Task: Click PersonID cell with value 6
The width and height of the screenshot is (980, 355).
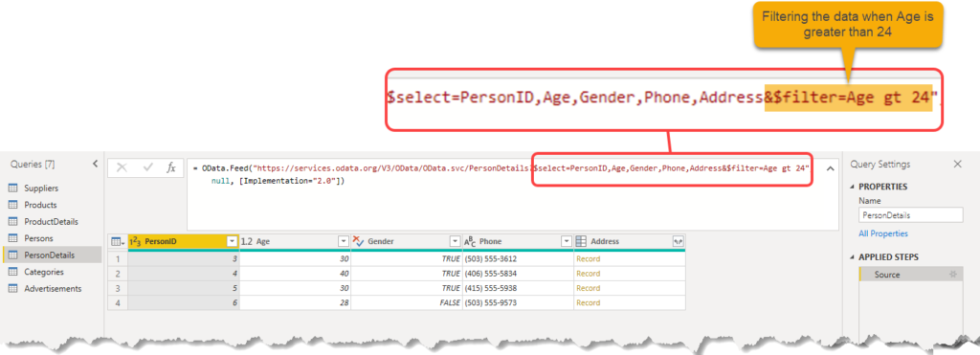Action: pyautogui.click(x=183, y=303)
